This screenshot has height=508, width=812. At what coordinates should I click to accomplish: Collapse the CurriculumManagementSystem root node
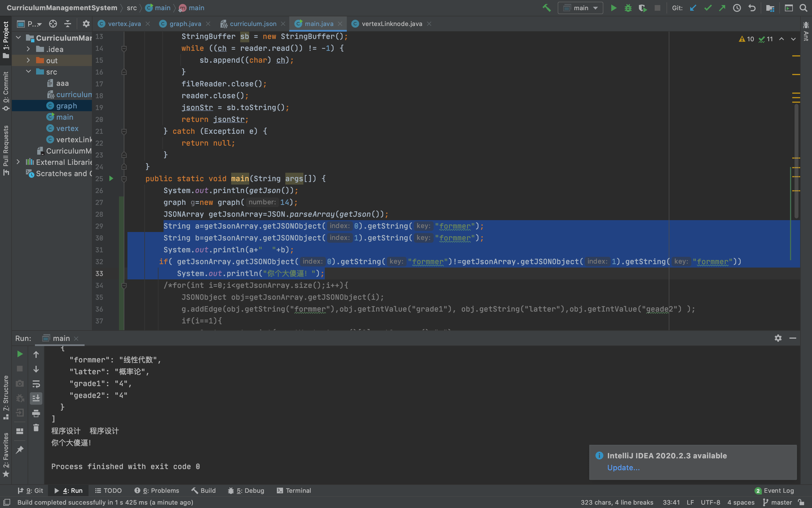[19, 38]
